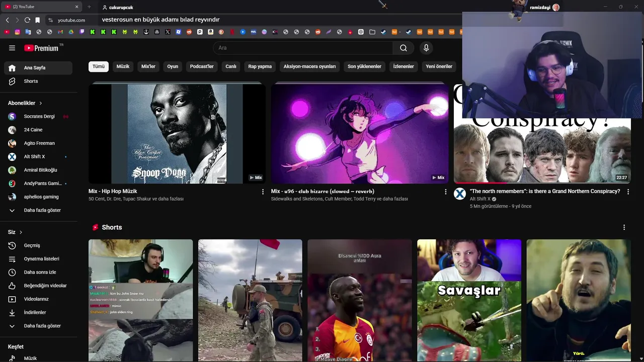Open Roblox bookmark in bookmarks bar
Viewport: 644px width, 362px height.
point(178,32)
